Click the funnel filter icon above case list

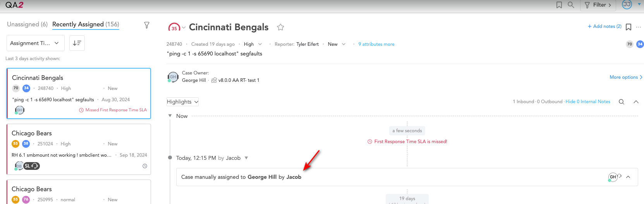pyautogui.click(x=147, y=25)
